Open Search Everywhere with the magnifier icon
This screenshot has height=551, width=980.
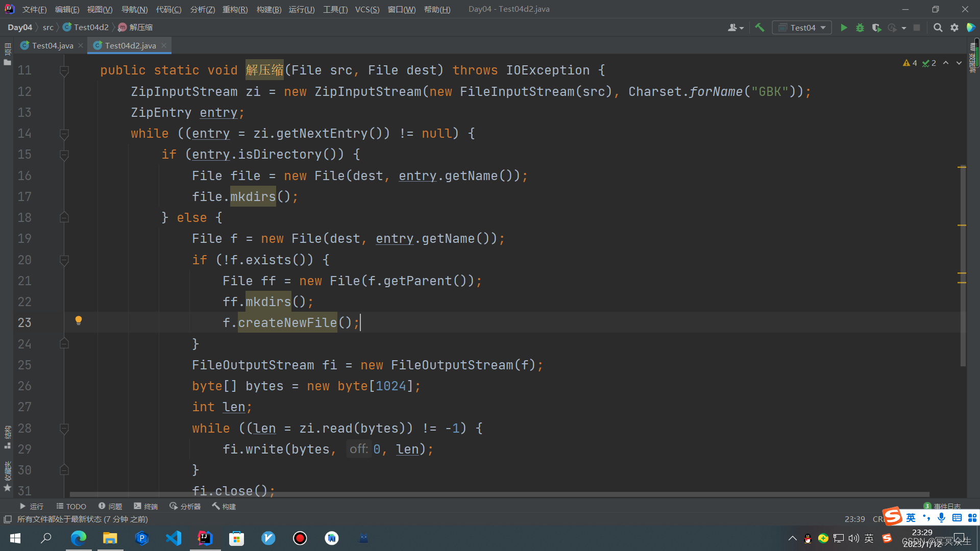pos(938,28)
